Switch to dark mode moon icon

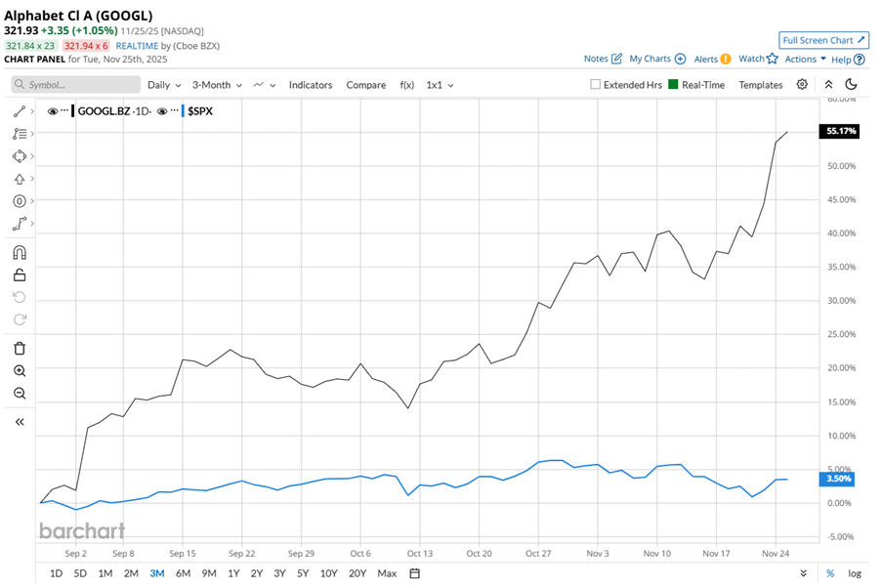click(851, 85)
